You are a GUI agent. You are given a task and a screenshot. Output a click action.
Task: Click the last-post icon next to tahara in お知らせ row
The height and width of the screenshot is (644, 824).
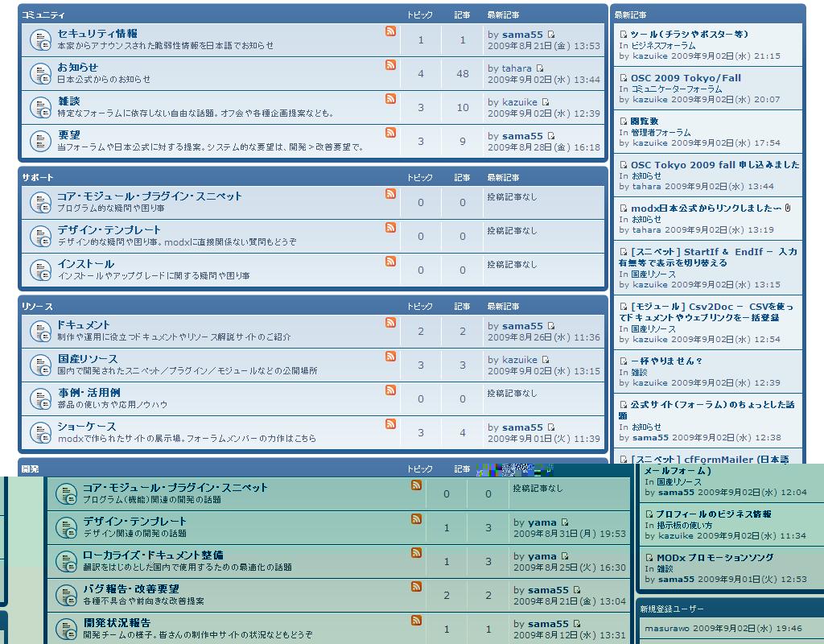click(540, 69)
